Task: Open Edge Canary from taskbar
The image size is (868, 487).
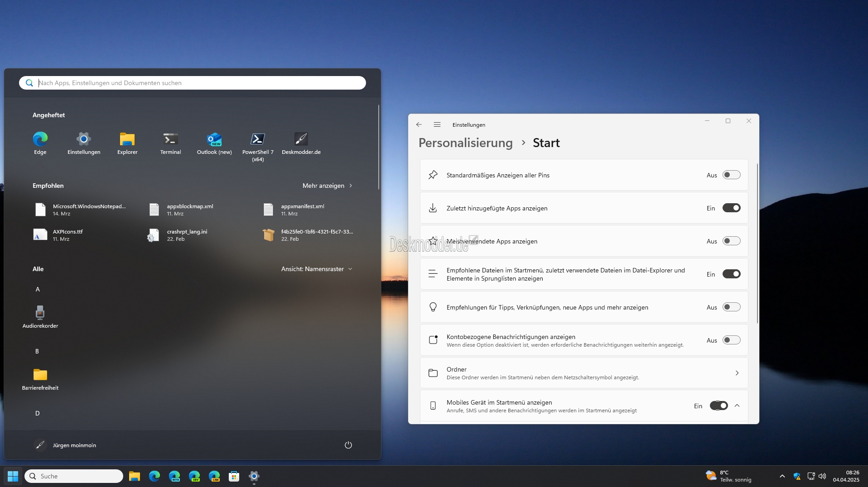Action: point(214,476)
